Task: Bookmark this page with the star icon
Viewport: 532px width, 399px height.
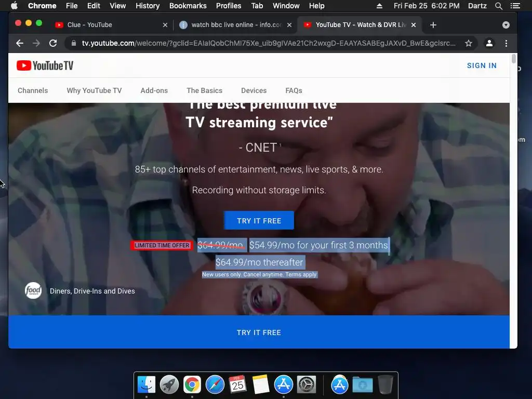Action: pos(469,43)
